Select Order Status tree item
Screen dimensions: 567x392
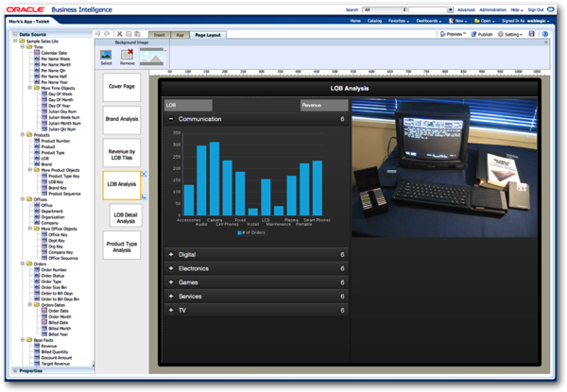52,276
